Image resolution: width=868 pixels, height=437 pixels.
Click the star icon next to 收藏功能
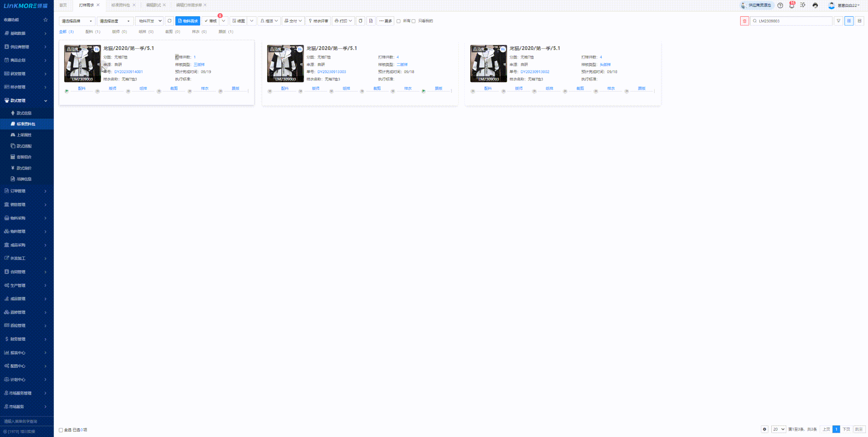tap(45, 20)
